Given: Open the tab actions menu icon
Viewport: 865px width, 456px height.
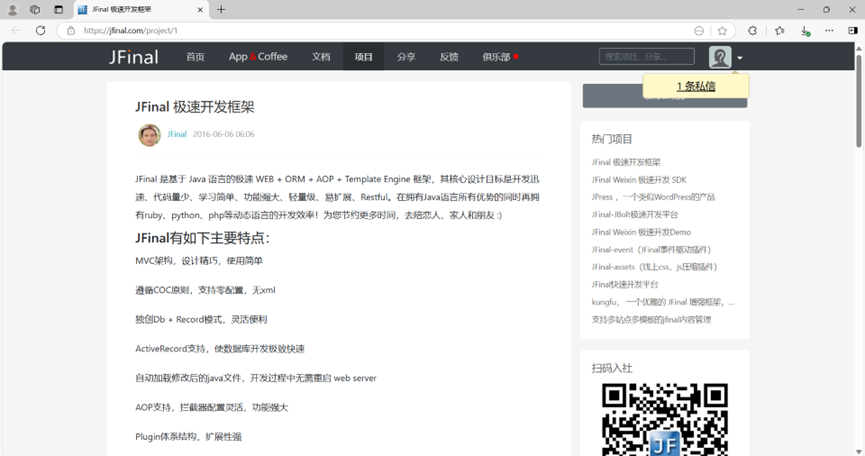Looking at the screenshot, I should 58,9.
